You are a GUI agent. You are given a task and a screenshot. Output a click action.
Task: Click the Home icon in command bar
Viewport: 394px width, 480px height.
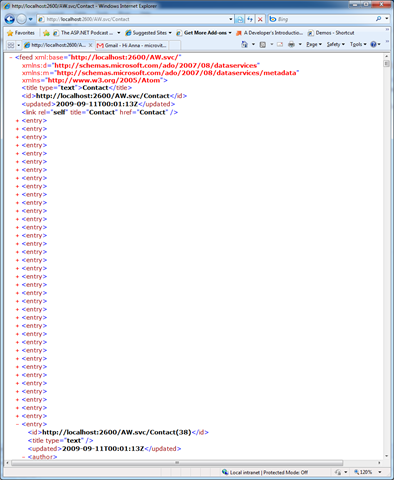244,44
